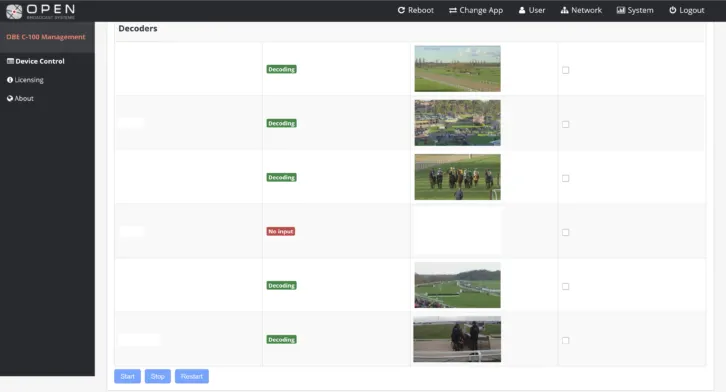This screenshot has height=392, width=726.
Task: Click the Logout power icon
Action: coord(673,10)
